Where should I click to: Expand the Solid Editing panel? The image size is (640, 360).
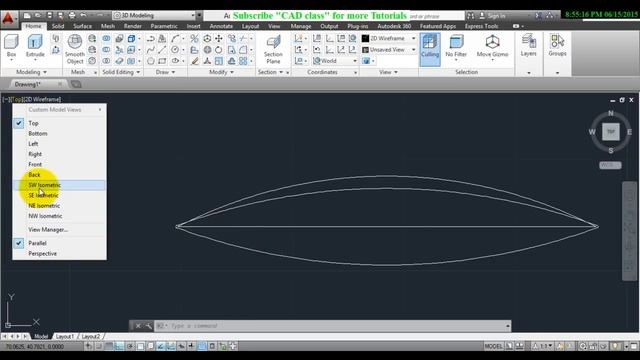pyautogui.click(x=121, y=72)
